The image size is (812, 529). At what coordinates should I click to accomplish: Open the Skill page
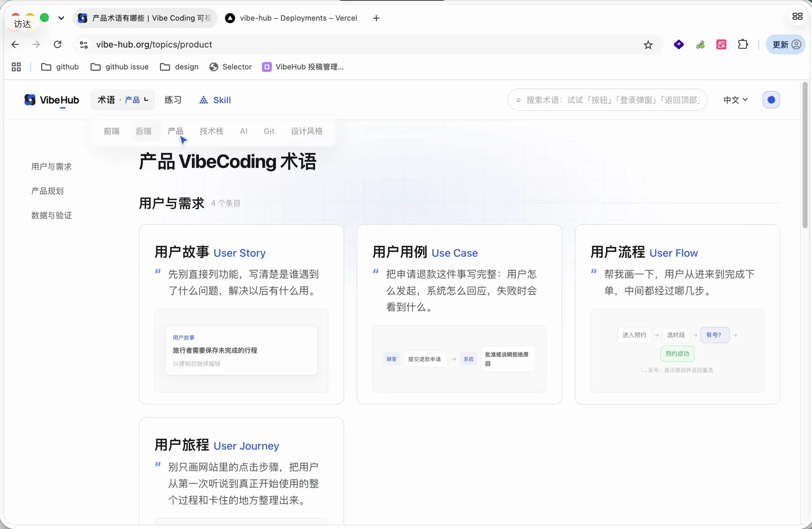[x=215, y=100]
